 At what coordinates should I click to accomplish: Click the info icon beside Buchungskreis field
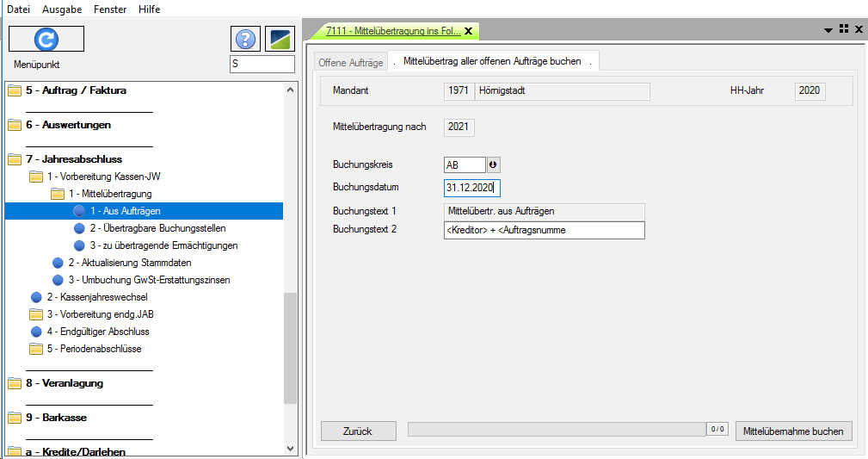point(493,164)
